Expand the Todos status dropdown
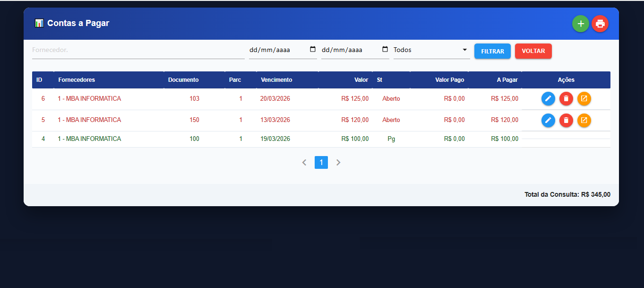This screenshot has height=288, width=644. coord(431,50)
